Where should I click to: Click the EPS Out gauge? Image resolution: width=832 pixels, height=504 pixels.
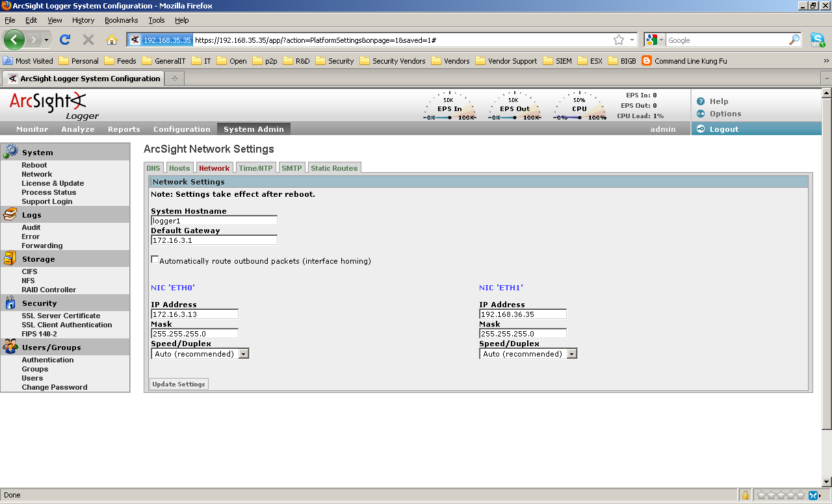point(515,107)
